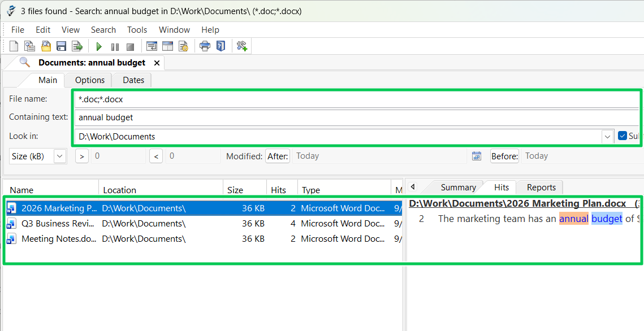
Task: Click the search folder open icon
Action: pos(46,46)
